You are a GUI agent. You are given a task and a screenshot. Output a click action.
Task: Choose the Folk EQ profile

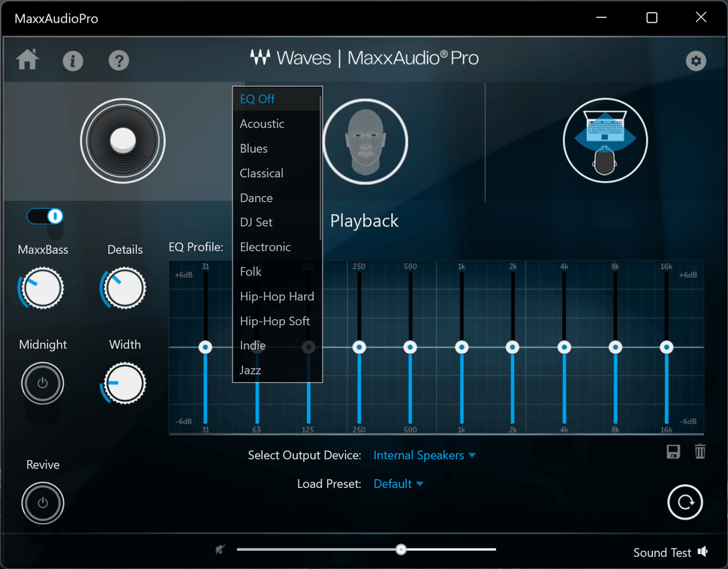[276, 271]
